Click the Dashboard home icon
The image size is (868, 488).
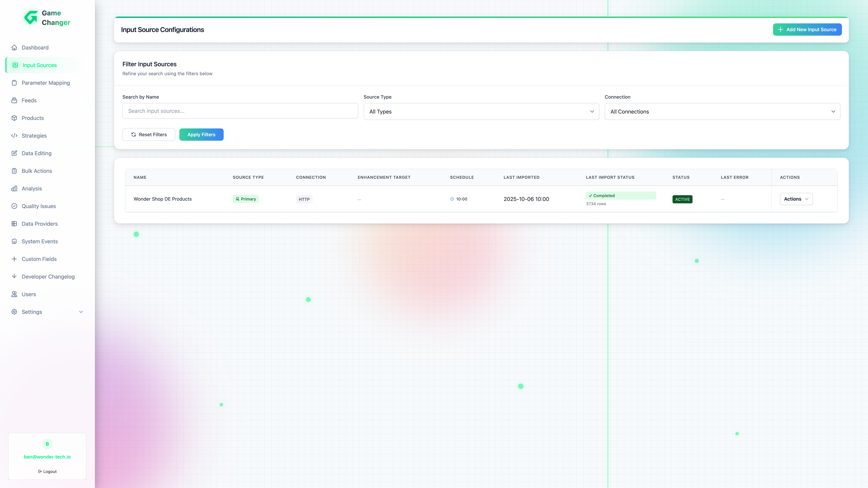coord(14,47)
